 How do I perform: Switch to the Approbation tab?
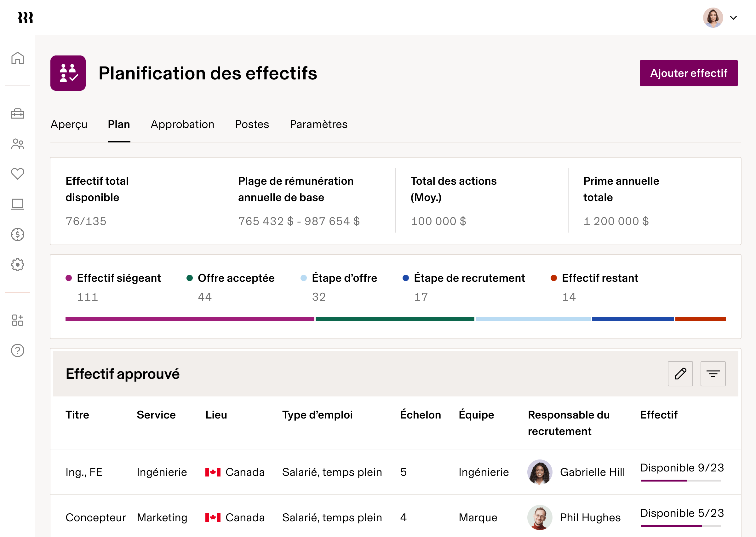coord(182,124)
